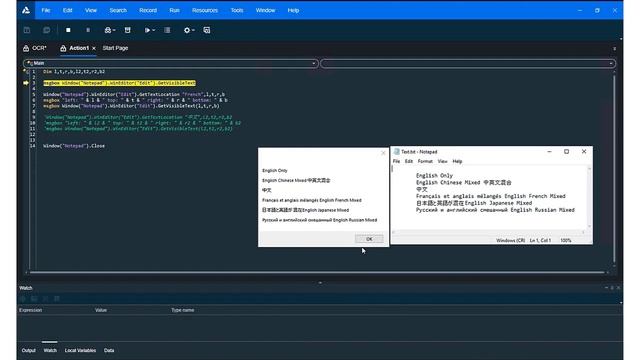Open the Search menu
The width and height of the screenshot is (640, 360).
pyautogui.click(x=118, y=10)
